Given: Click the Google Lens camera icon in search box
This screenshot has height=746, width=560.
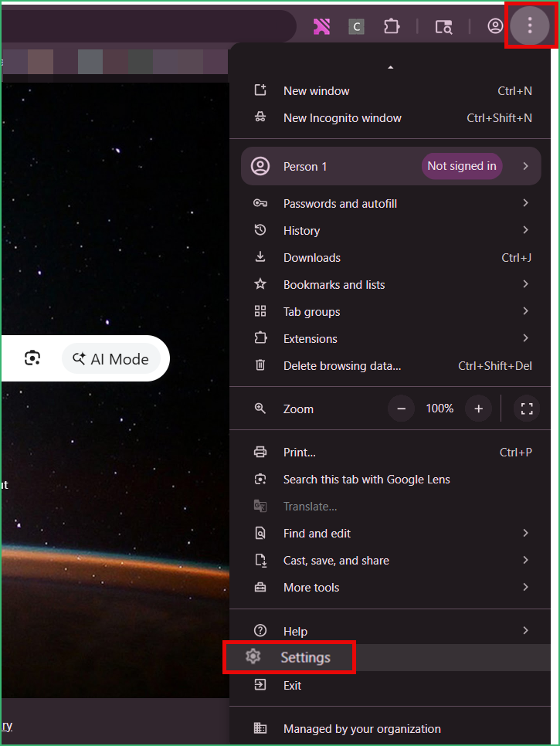Looking at the screenshot, I should tap(32, 358).
